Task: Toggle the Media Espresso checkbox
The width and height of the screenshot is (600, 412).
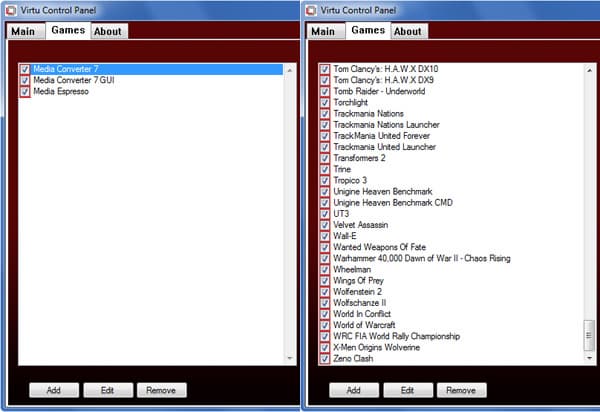Action: [25, 91]
